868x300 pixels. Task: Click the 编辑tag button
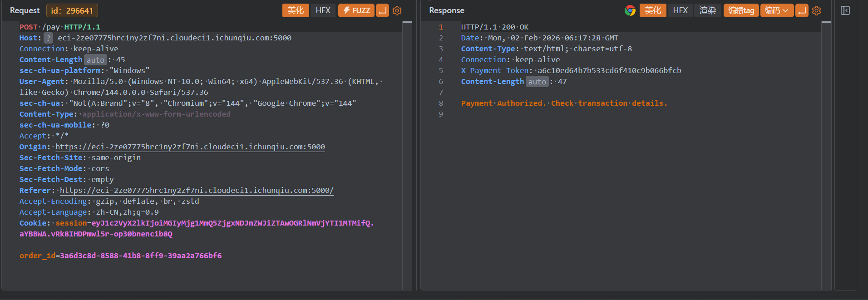741,10
